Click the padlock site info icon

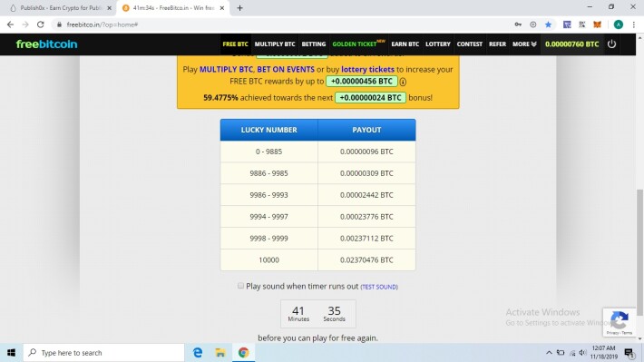click(x=59, y=24)
